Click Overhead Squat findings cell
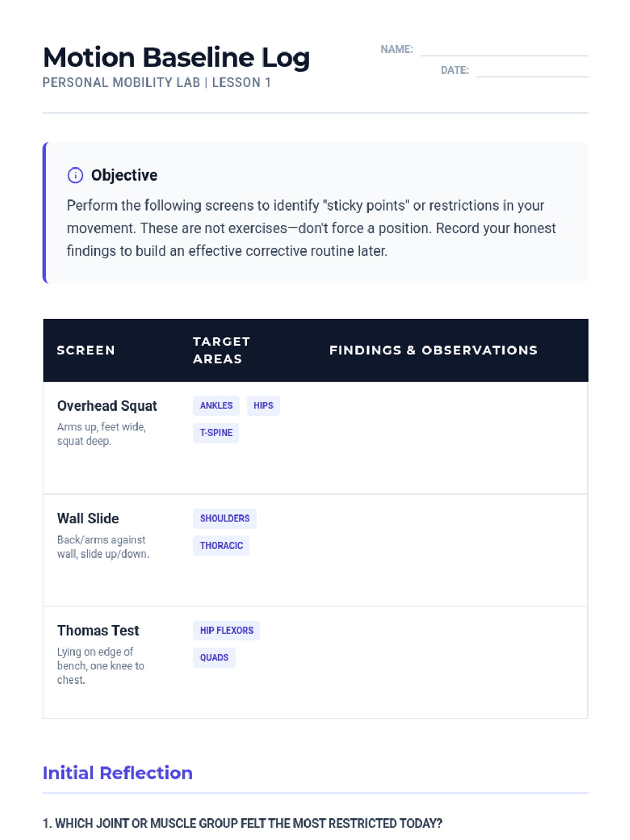The width and height of the screenshot is (630, 840). [x=451, y=438]
